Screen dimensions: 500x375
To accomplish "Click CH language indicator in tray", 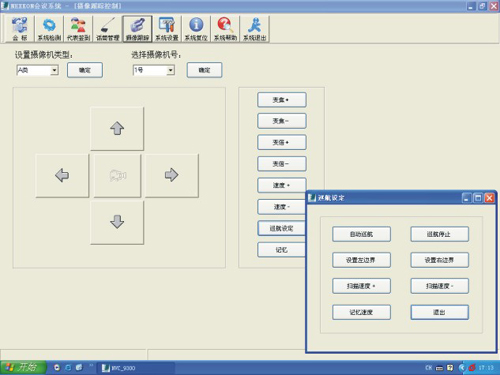I will (429, 368).
